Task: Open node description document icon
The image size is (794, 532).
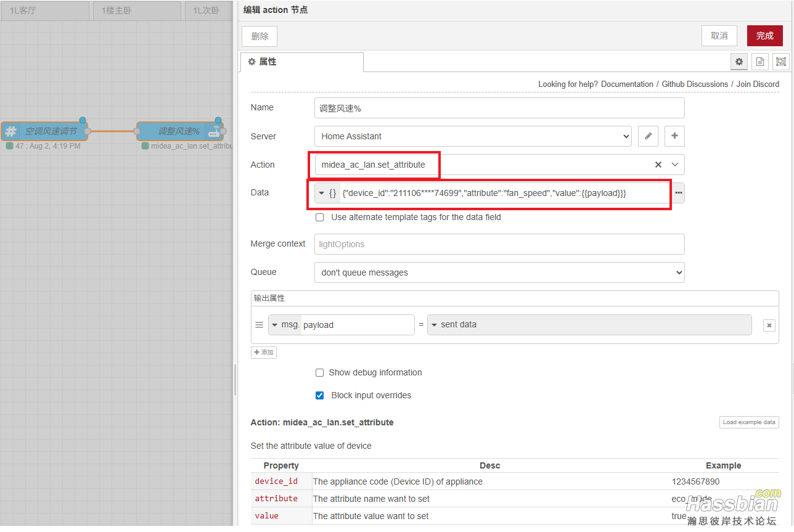Action: click(760, 62)
